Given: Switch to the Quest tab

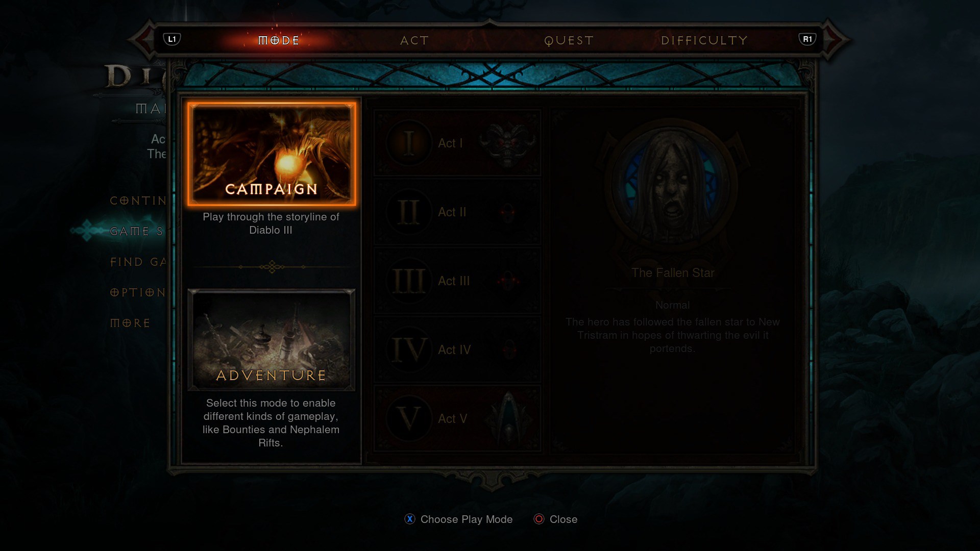Looking at the screenshot, I should [569, 40].
